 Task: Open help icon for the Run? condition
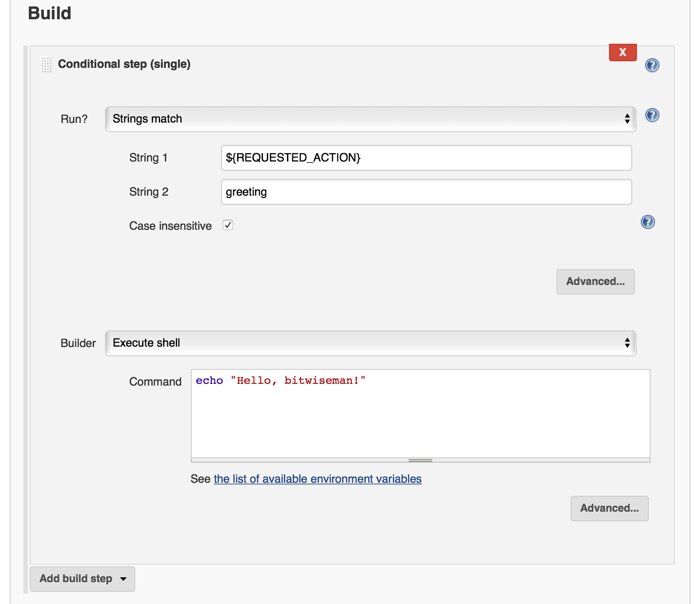(x=652, y=116)
